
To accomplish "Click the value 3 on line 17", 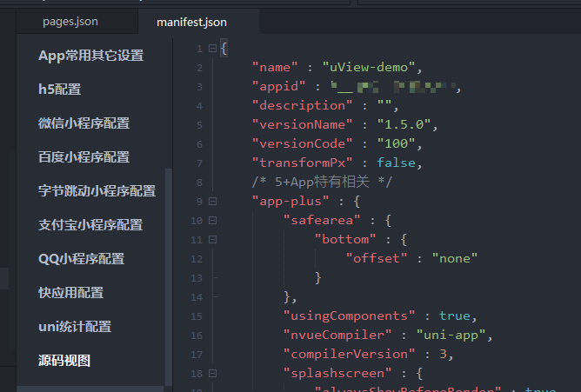I will click(x=443, y=355).
